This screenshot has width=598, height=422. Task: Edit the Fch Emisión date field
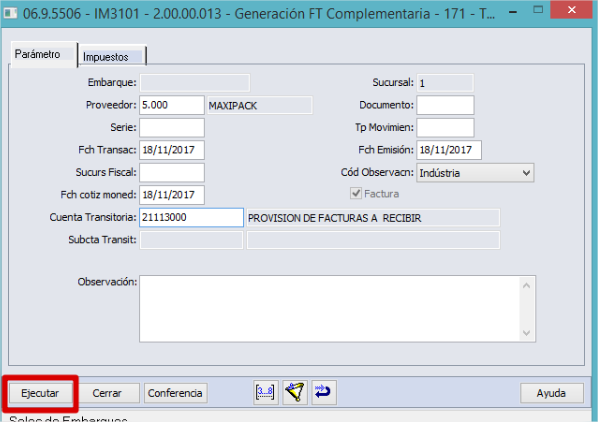tap(449, 150)
